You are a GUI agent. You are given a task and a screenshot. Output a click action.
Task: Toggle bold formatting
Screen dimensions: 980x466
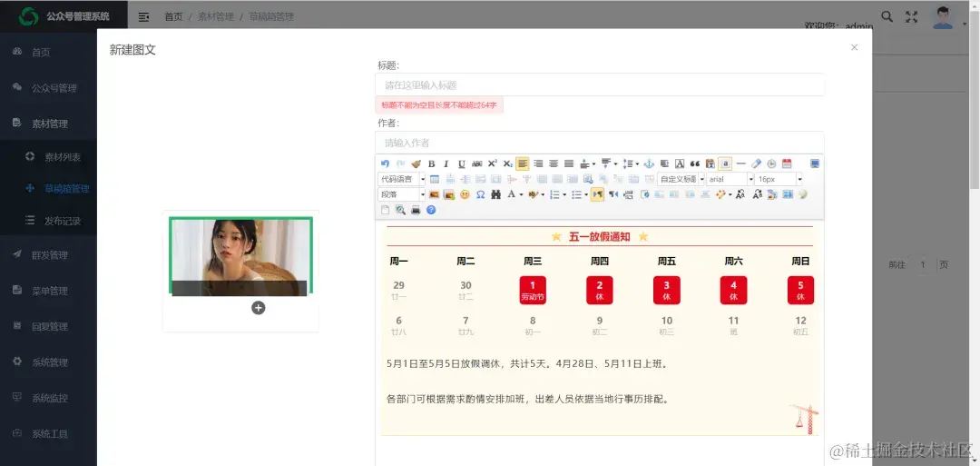(x=431, y=164)
